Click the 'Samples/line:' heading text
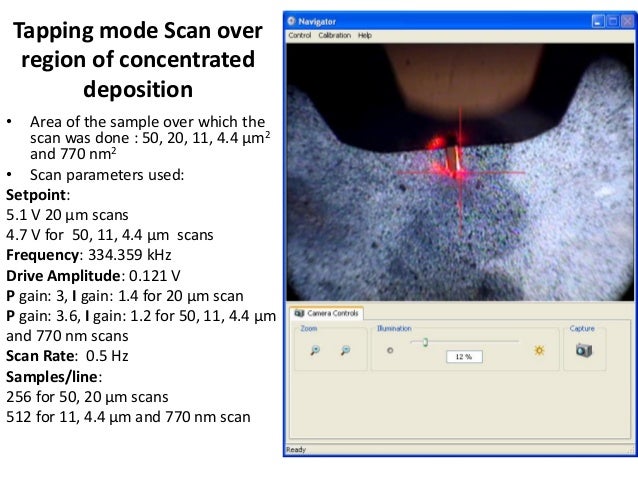This screenshot has height=479, width=638. pyautogui.click(x=54, y=376)
